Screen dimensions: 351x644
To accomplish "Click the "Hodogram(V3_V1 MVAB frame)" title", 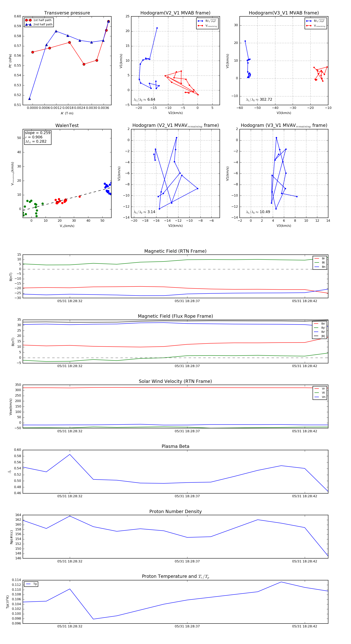I will pos(284,13).
